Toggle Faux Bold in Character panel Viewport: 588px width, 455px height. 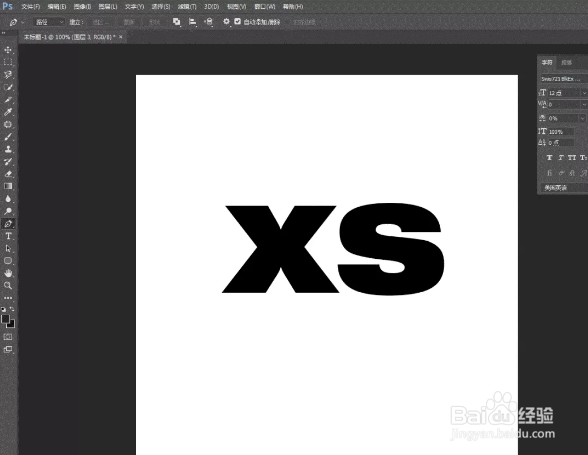tap(549, 158)
